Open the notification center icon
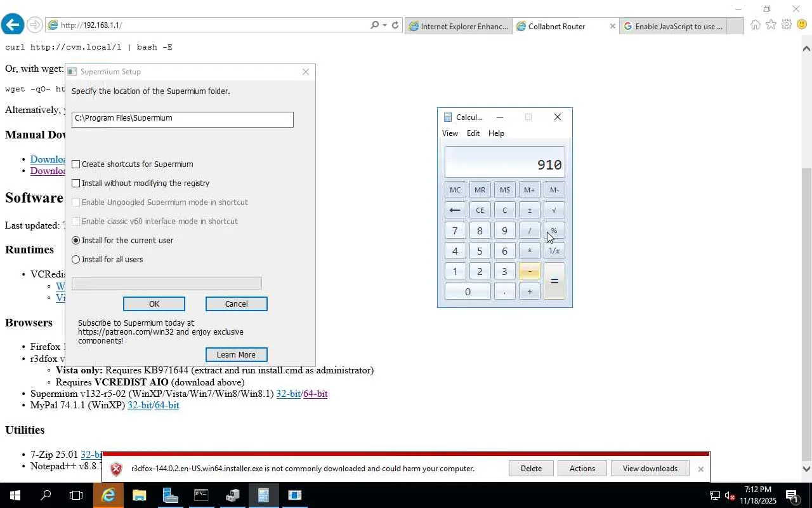Image resolution: width=812 pixels, height=508 pixels. [x=792, y=495]
